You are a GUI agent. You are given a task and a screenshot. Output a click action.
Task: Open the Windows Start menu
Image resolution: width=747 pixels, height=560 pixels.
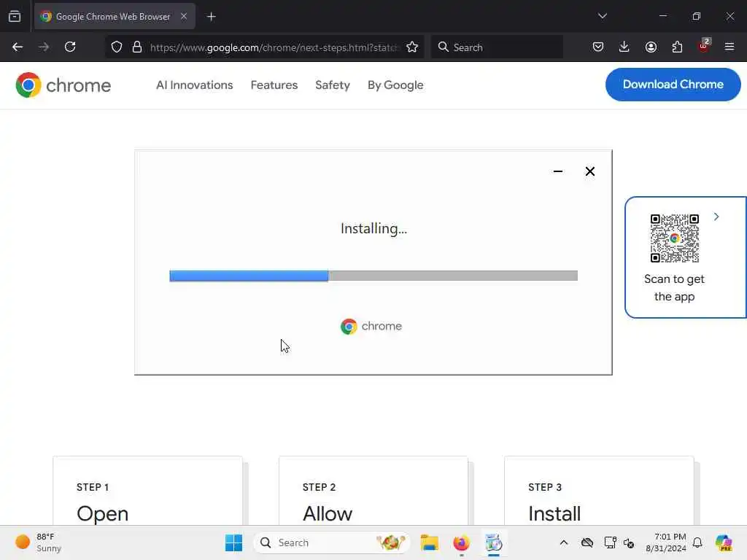coord(233,542)
